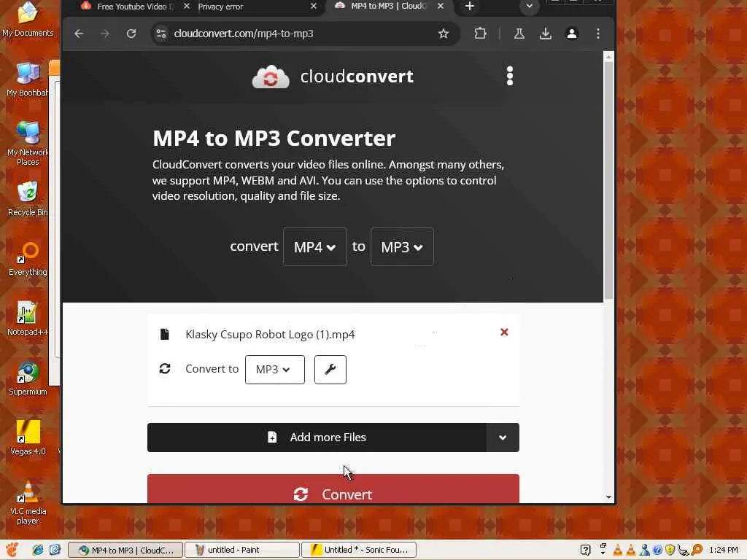Close the Privacy error tab
The width and height of the screenshot is (747, 560).
click(x=313, y=6)
